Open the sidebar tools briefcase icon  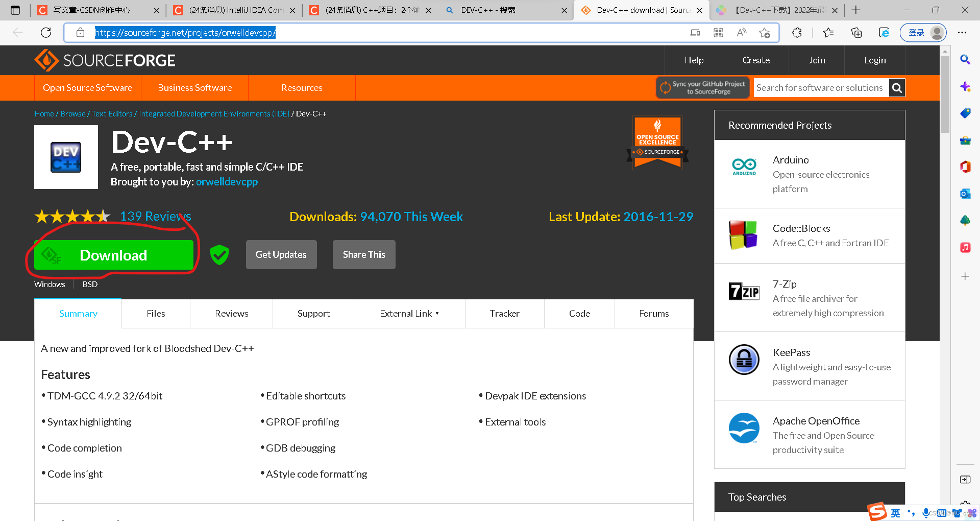965,140
